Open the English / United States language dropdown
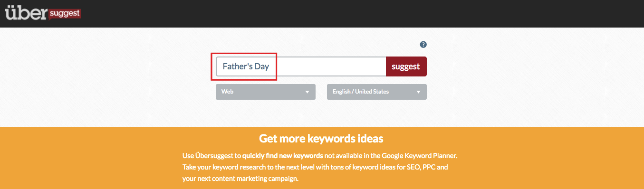 377,92
